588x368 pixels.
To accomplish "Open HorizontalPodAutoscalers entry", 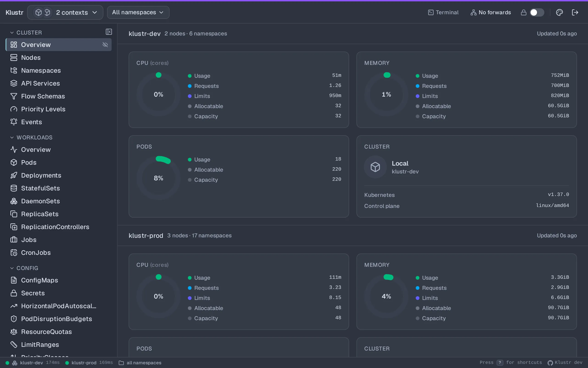I will tap(59, 306).
